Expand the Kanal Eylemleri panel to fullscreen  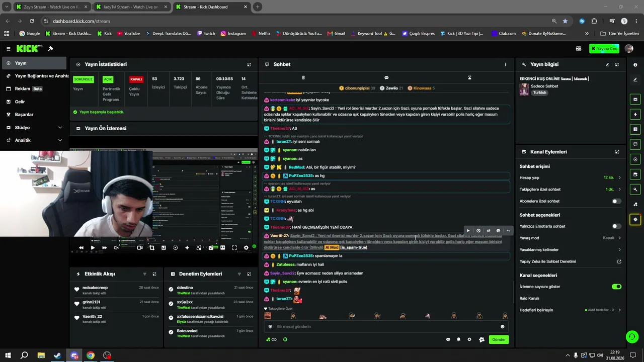[x=617, y=152]
